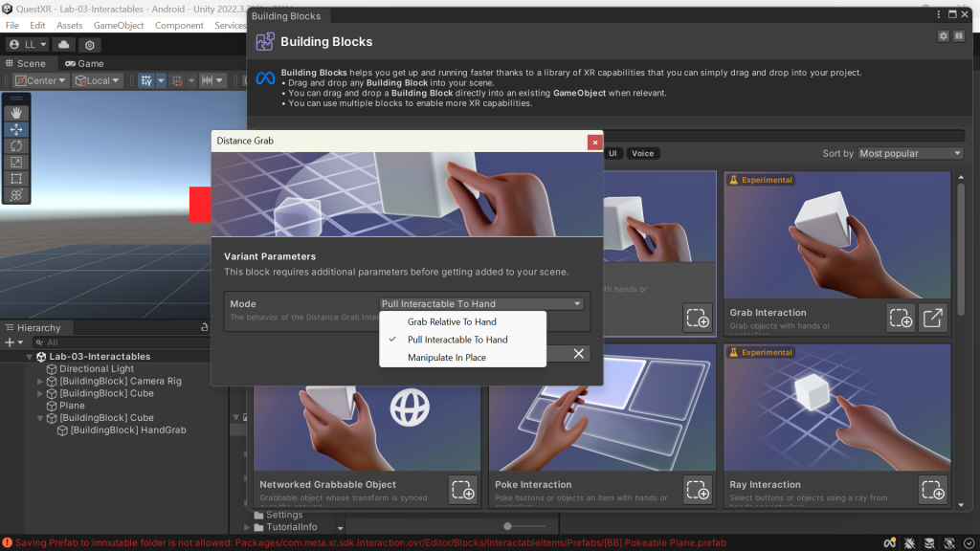This screenshot has width=980, height=551.
Task: Click the add-block icon on the highlighted card
Action: (698, 318)
